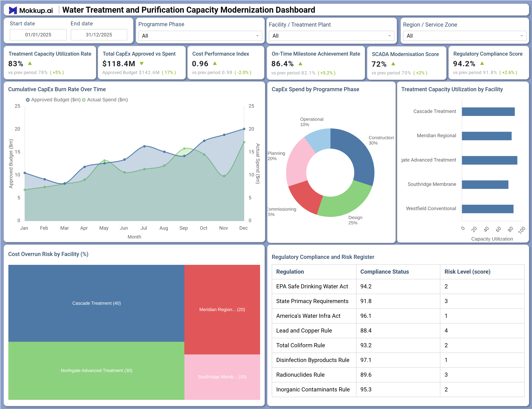Image resolution: width=532 pixels, height=409 pixels.
Task: Click Inorganic Contaminants Rule row label
Action: coord(313,390)
